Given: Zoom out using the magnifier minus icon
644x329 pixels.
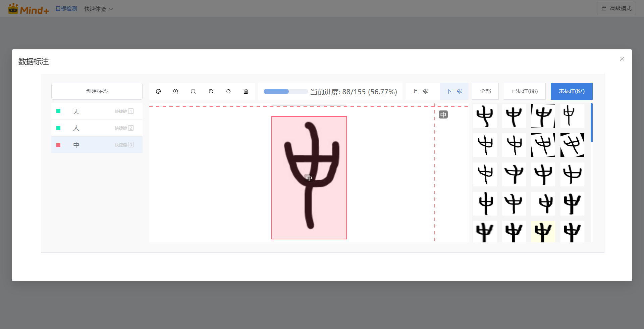Looking at the screenshot, I should click(193, 91).
